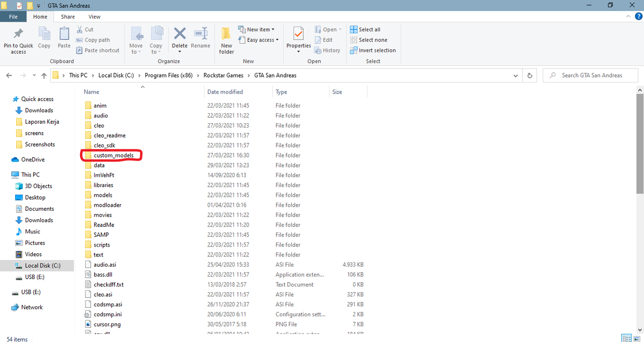
Task: Click the Copy ribbon icon
Action: pyautogui.click(x=44, y=34)
